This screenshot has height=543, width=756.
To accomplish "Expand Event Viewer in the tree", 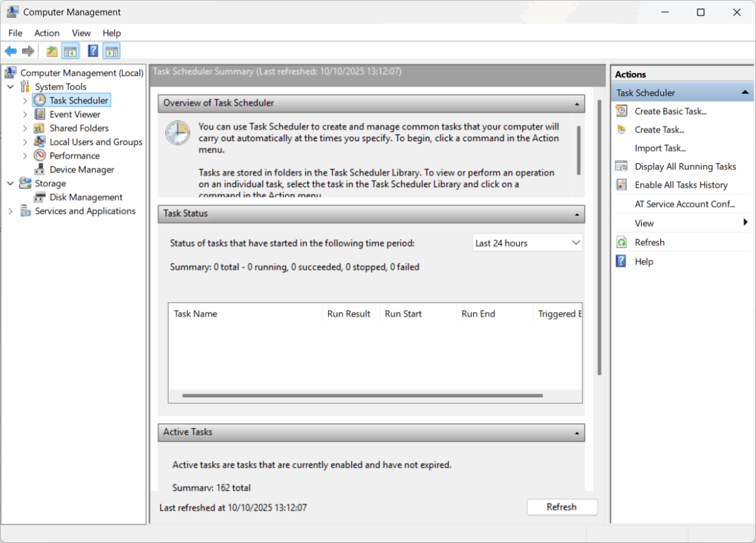I will tap(25, 114).
